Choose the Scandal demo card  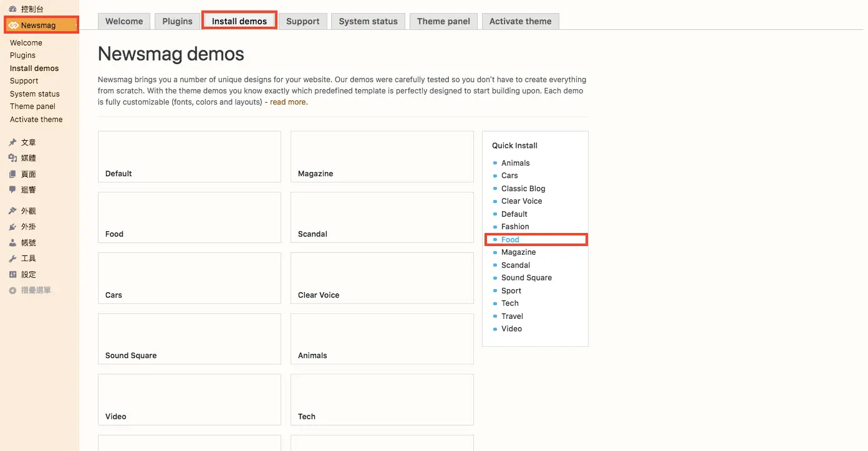coord(382,217)
